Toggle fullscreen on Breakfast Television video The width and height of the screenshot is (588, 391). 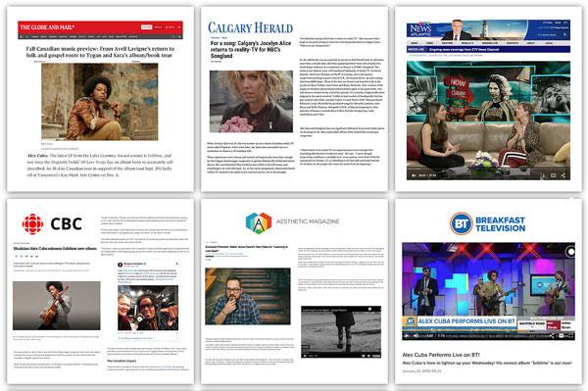(x=570, y=336)
